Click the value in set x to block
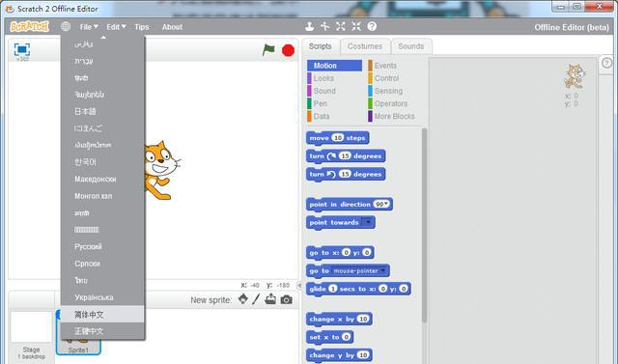Viewport: 618px width, 364px height. pyautogui.click(x=346, y=336)
